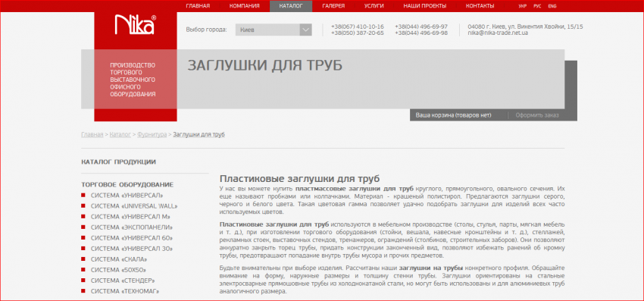Open the Контакты page

pyautogui.click(x=480, y=6)
